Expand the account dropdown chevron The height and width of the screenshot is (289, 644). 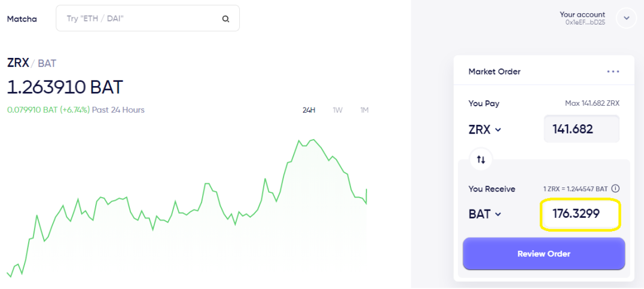point(626,19)
